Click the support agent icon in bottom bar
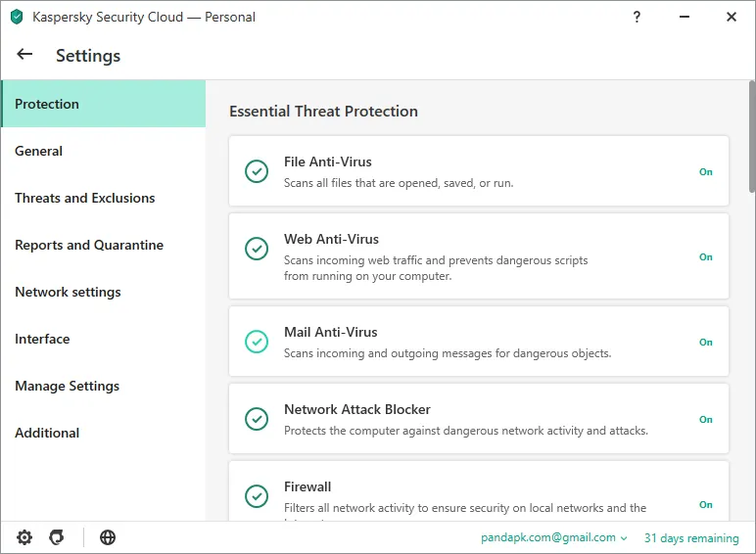 57,537
